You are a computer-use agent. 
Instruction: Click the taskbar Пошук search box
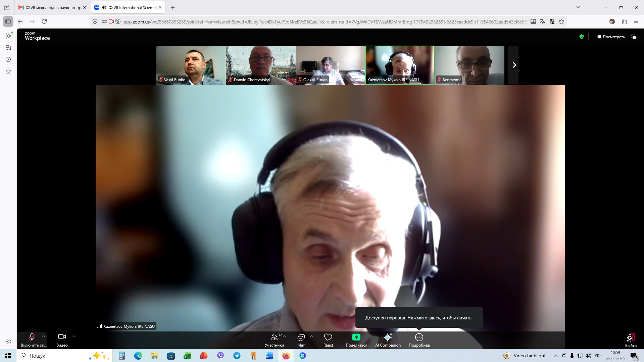64,356
